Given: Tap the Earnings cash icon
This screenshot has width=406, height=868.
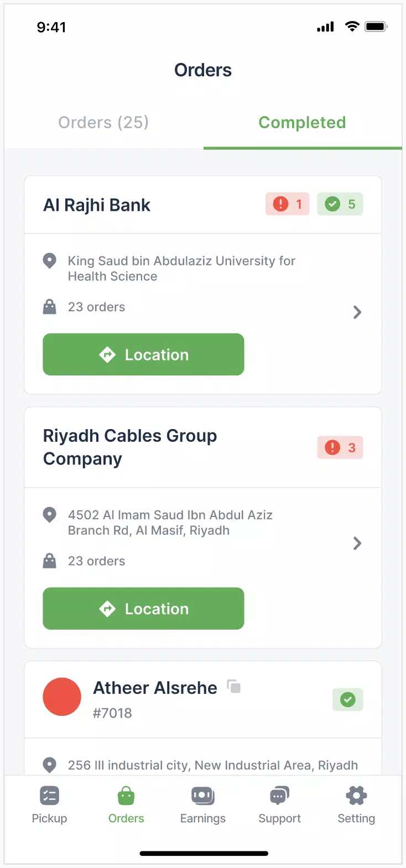Looking at the screenshot, I should [202, 796].
